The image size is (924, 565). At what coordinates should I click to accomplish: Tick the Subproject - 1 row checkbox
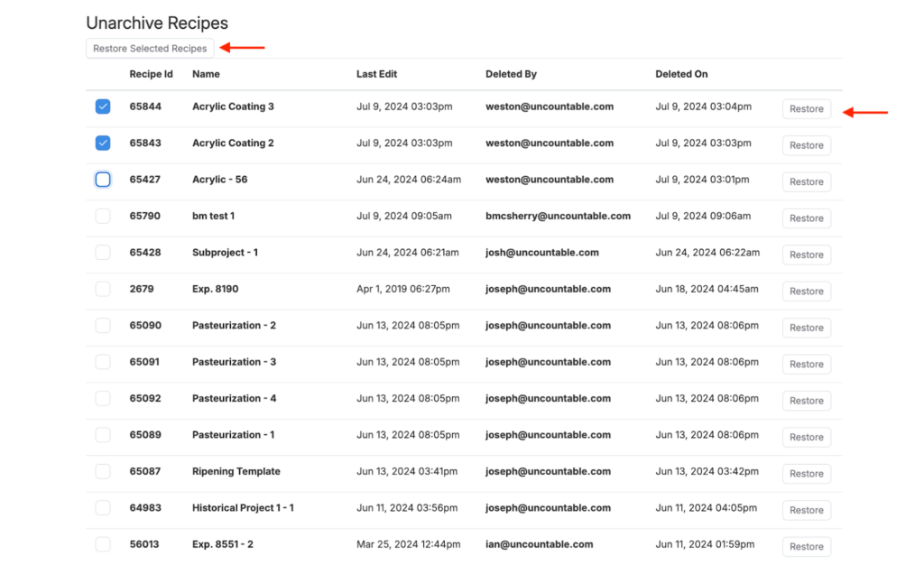[103, 253]
